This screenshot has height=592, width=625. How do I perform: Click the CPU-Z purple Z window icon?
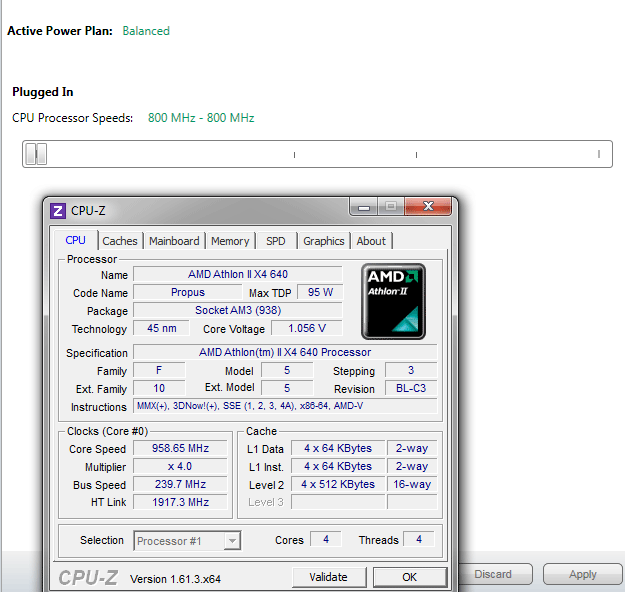(57, 210)
